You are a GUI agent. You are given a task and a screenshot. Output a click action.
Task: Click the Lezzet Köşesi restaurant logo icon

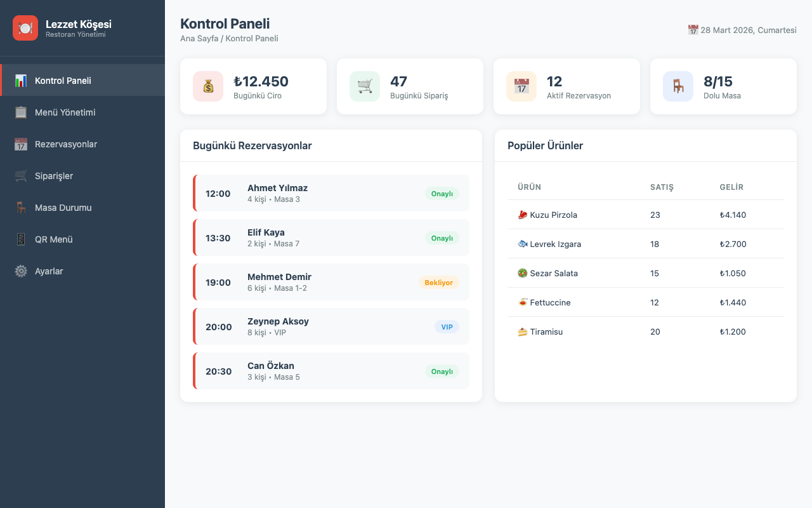click(25, 28)
